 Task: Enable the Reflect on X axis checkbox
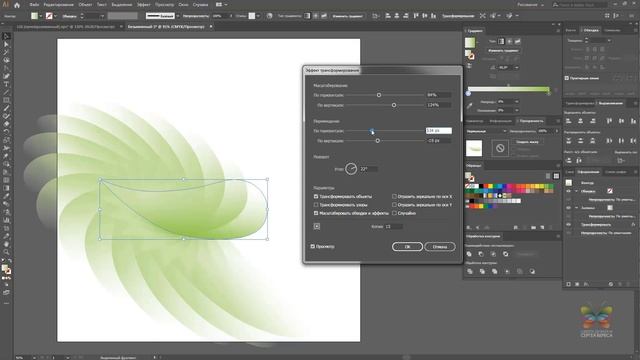pyautogui.click(x=394, y=196)
